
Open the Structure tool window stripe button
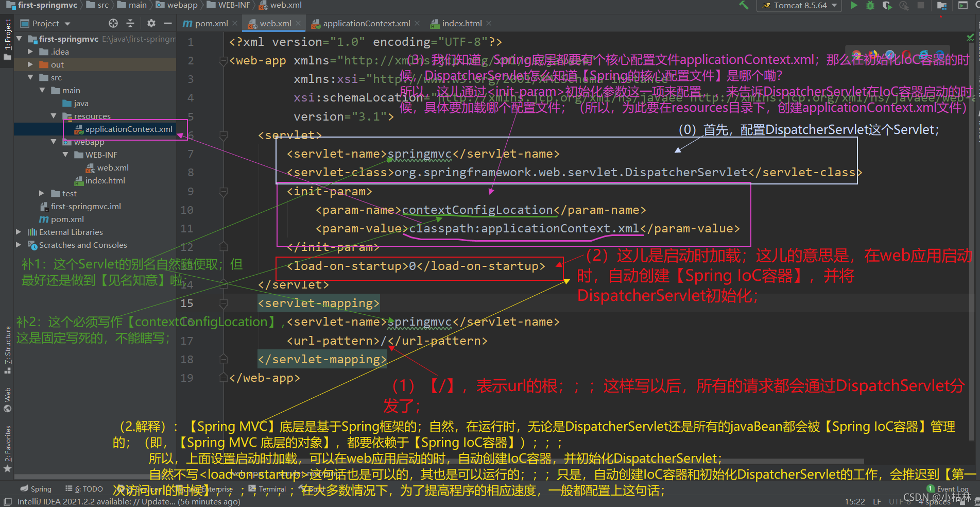[7, 349]
